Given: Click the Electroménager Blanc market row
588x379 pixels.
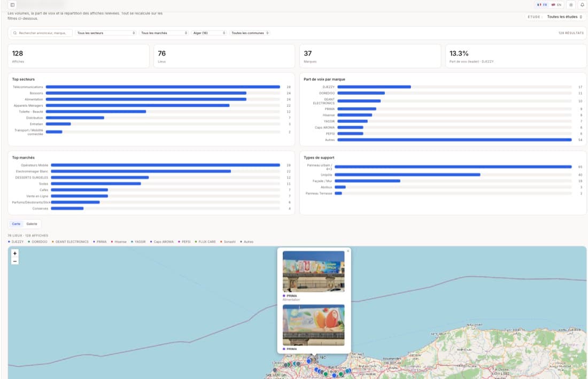Looking at the screenshot, I should 151,171.
